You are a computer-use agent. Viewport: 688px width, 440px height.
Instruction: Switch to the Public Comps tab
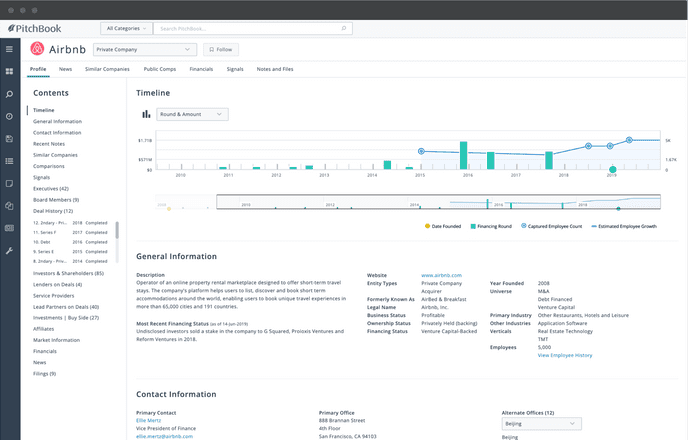click(x=159, y=70)
